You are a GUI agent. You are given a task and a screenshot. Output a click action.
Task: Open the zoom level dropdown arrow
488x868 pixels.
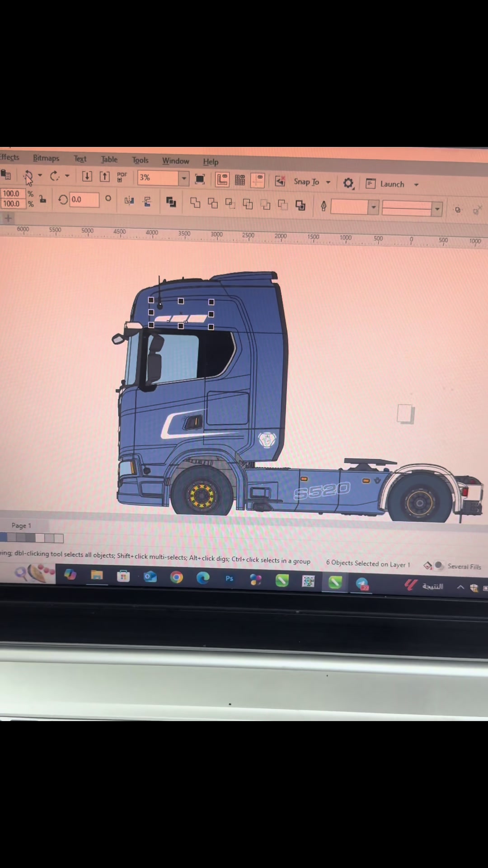pyautogui.click(x=184, y=179)
